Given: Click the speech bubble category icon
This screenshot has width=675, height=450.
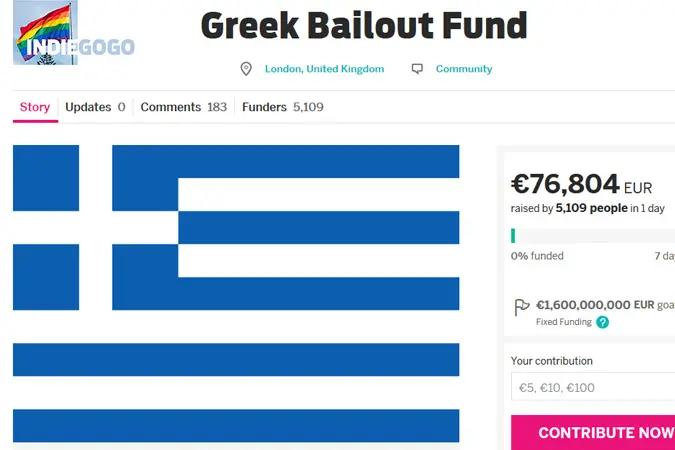Looking at the screenshot, I should coord(417,69).
